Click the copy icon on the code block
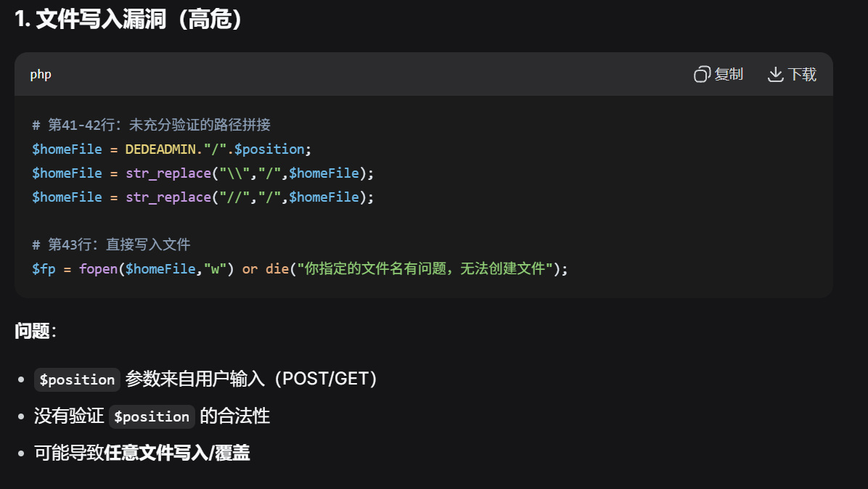Viewport: 868px width, 489px height. (x=700, y=74)
